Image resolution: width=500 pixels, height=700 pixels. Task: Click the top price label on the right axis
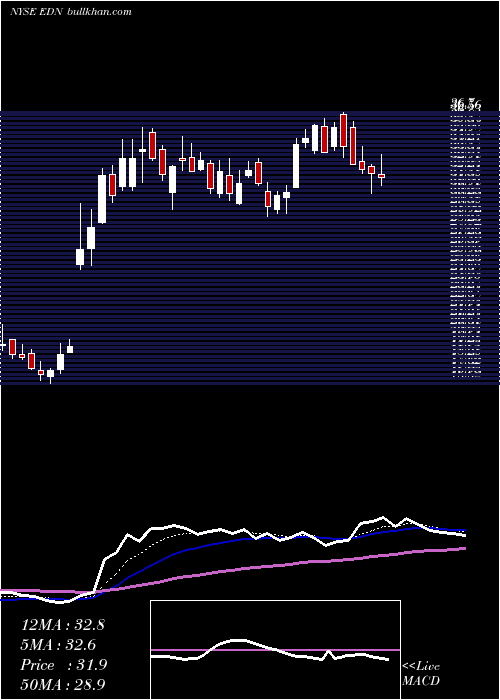466,106
